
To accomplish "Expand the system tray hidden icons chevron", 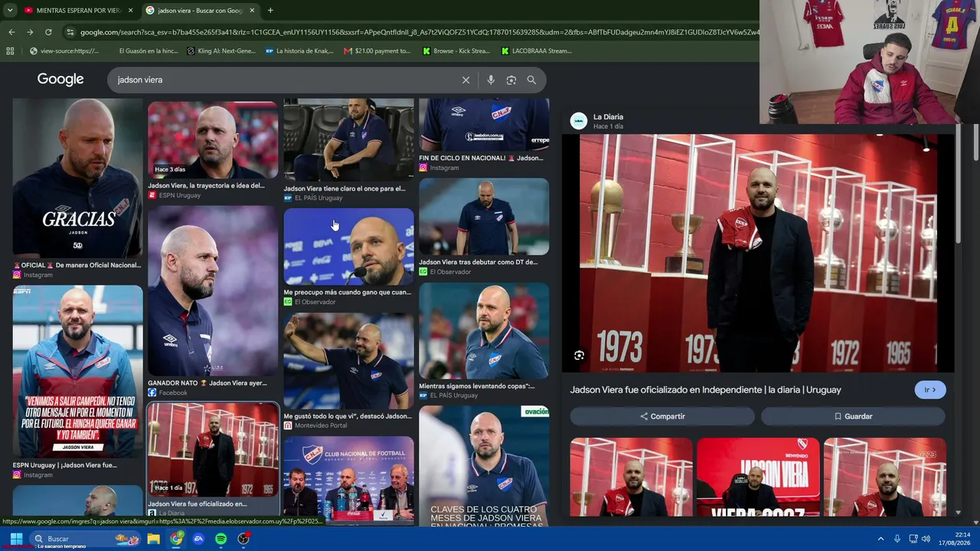I will point(880,539).
